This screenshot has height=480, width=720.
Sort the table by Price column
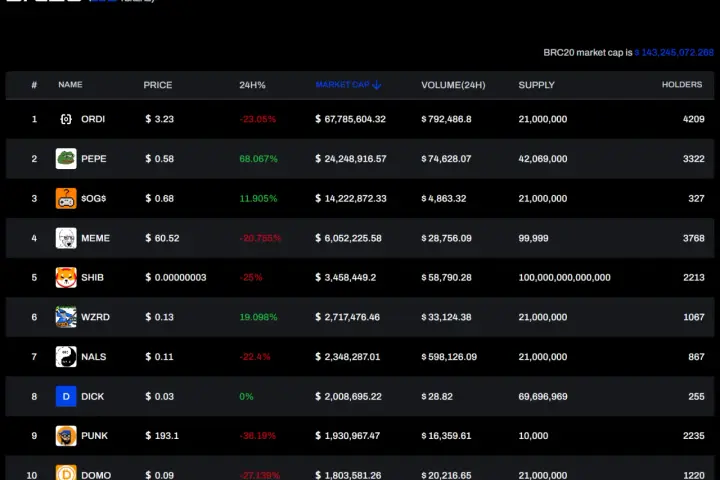point(158,85)
